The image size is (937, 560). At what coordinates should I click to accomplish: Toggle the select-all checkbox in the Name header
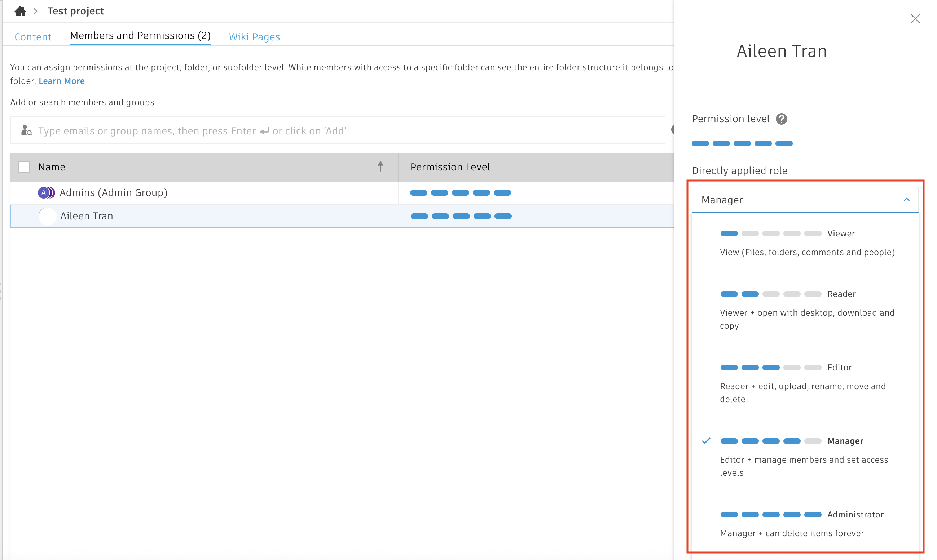[24, 166]
